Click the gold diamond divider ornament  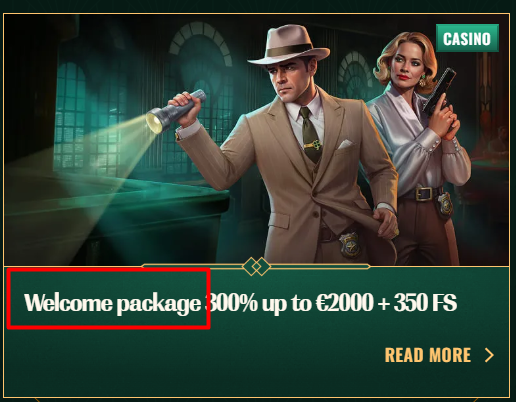256,266
